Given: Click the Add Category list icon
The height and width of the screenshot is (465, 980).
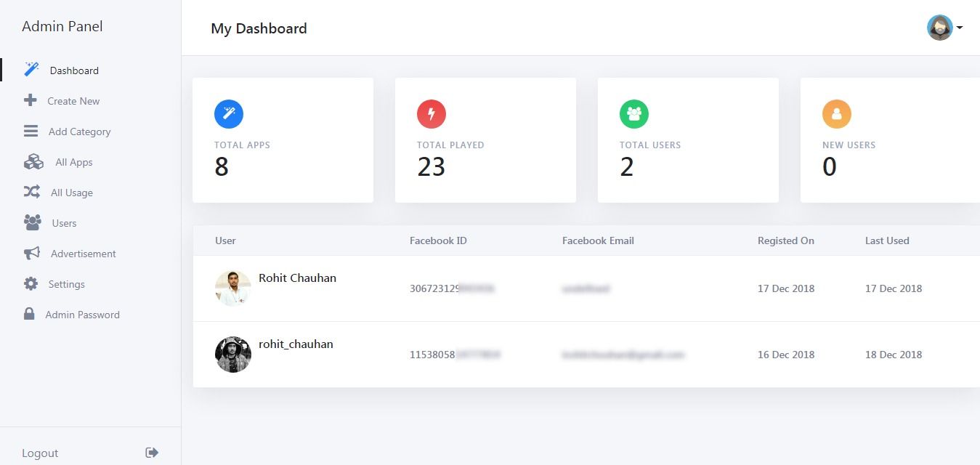Looking at the screenshot, I should tap(31, 131).
